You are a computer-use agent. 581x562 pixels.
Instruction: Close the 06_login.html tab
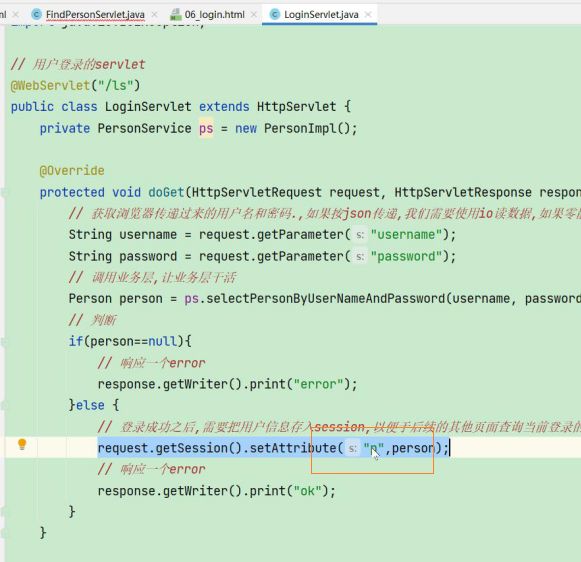[254, 14]
